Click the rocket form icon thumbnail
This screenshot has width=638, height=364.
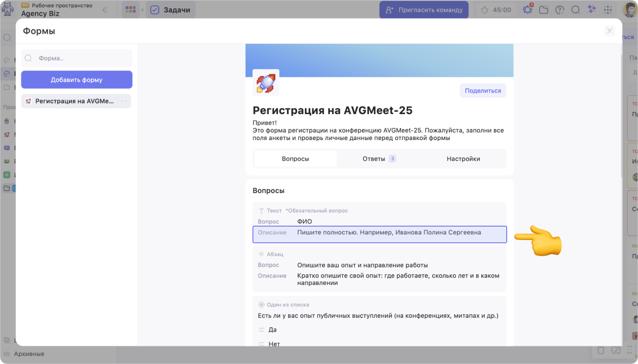point(266,83)
